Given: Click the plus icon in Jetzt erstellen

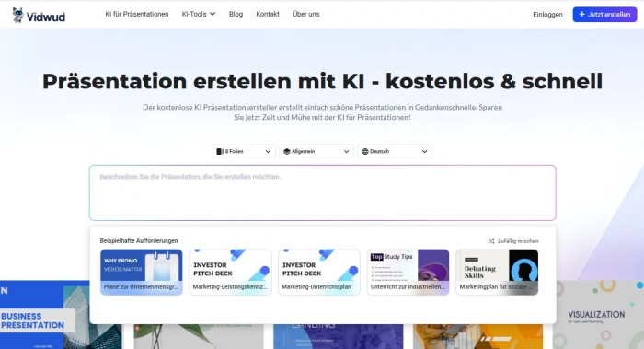Looking at the screenshot, I should click(581, 15).
